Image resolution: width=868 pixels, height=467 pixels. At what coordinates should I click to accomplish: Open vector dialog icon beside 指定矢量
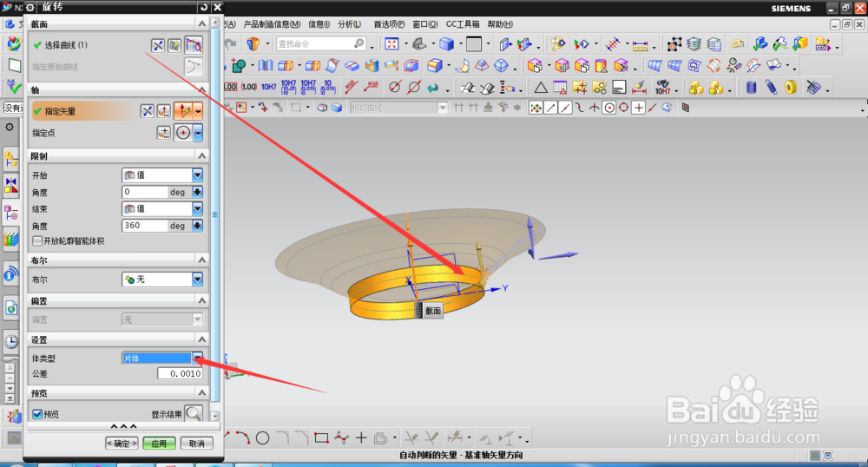tap(163, 111)
